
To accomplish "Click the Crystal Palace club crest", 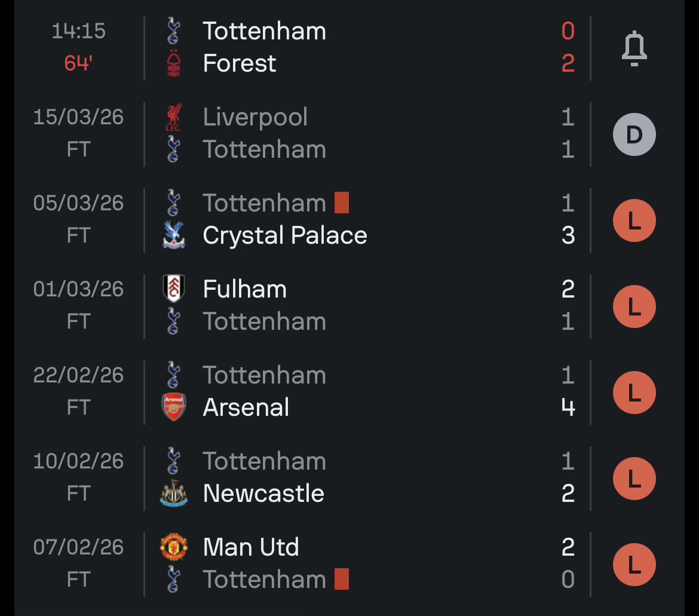I will pos(174,235).
